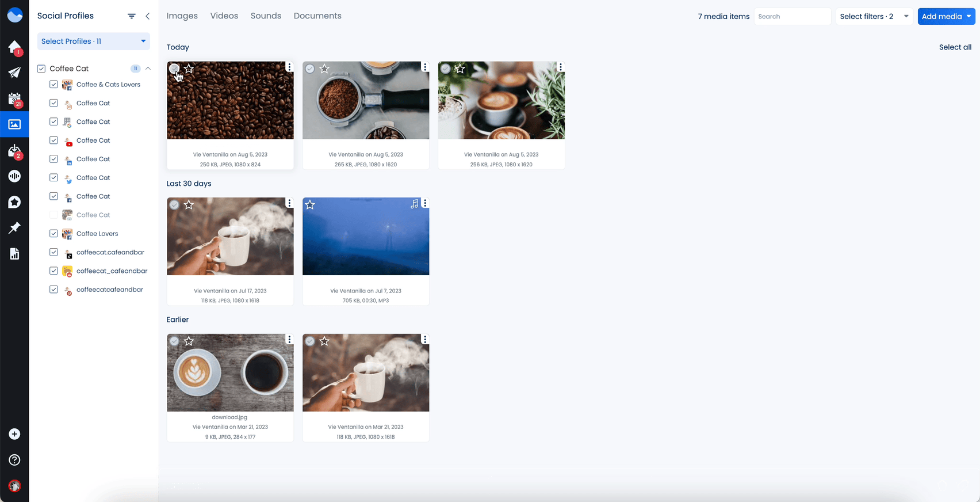
Task: Click the plus circle sidebar icon
Action: pos(14,434)
